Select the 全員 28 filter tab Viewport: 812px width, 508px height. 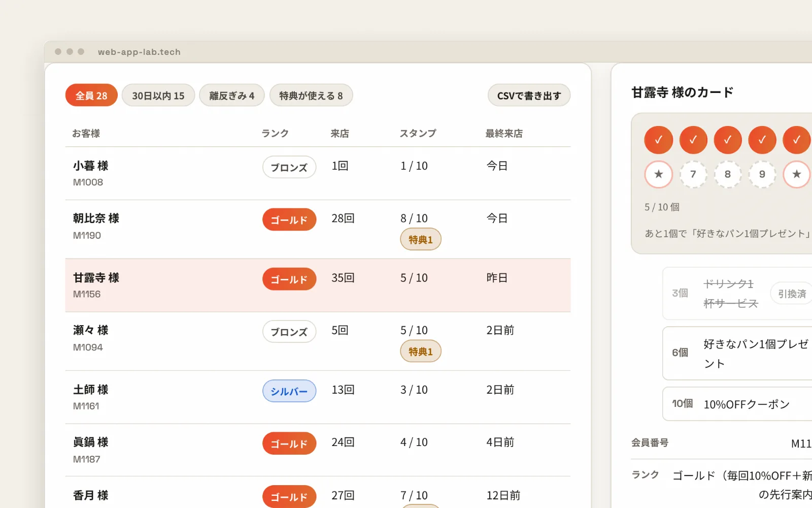click(x=91, y=96)
